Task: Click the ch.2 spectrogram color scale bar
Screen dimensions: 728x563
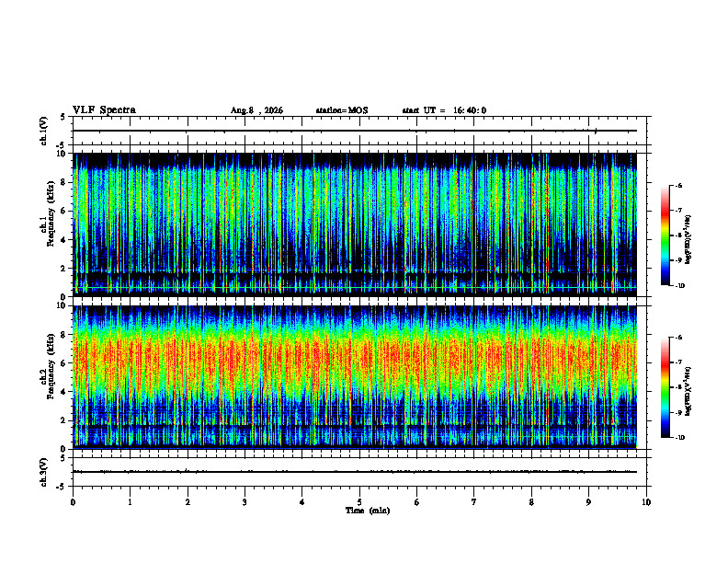Action: (x=665, y=387)
